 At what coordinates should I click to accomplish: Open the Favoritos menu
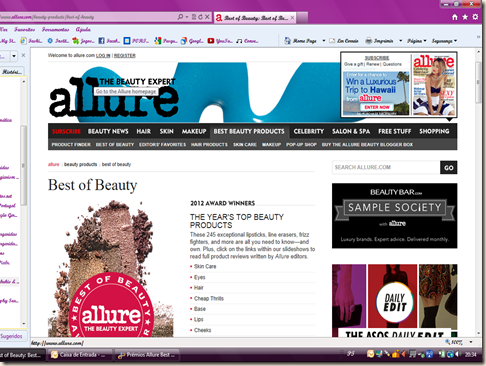24,30
